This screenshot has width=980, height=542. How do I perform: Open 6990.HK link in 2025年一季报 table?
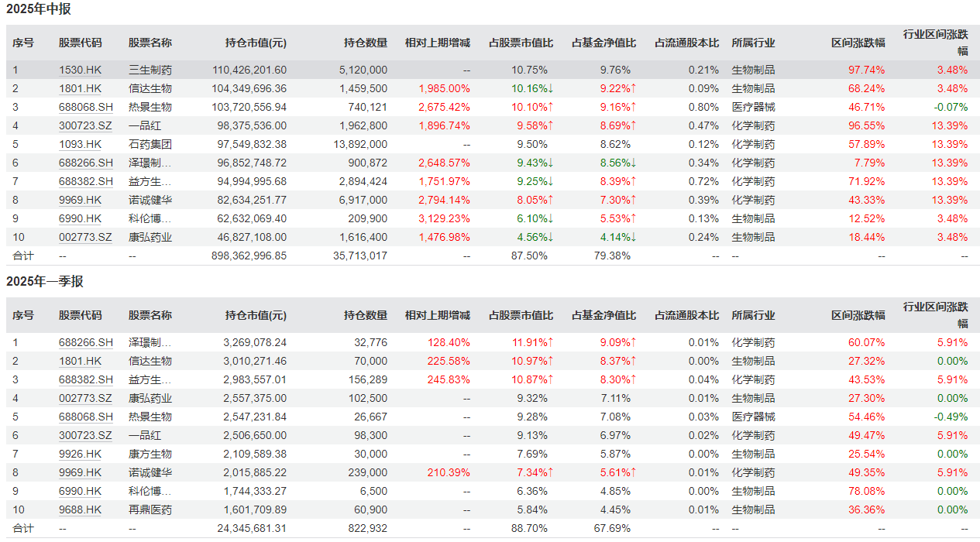pos(81,491)
